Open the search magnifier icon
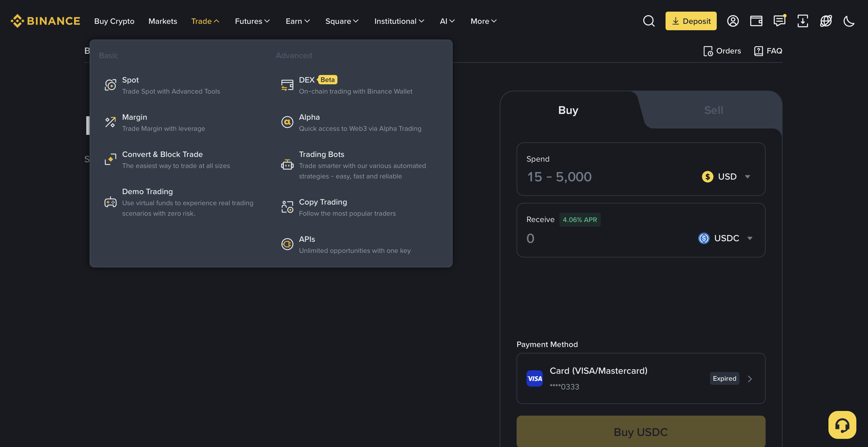This screenshot has height=447, width=868. (649, 21)
